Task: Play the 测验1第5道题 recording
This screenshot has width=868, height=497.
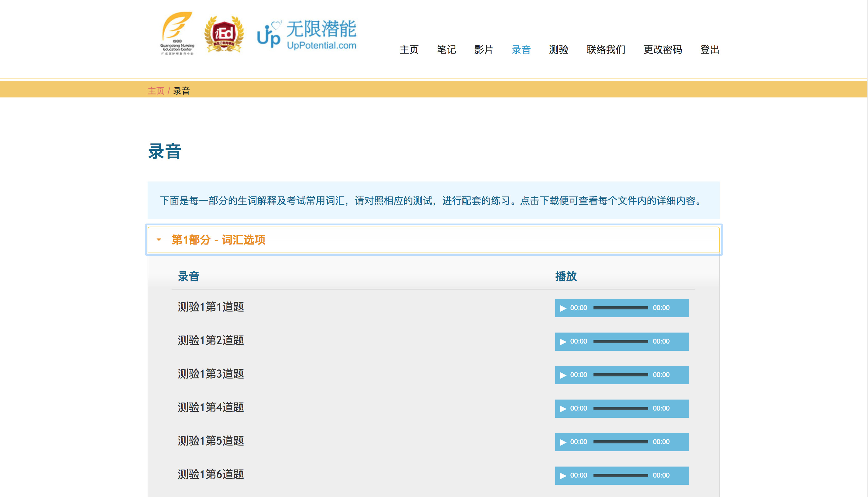Action: (563, 442)
